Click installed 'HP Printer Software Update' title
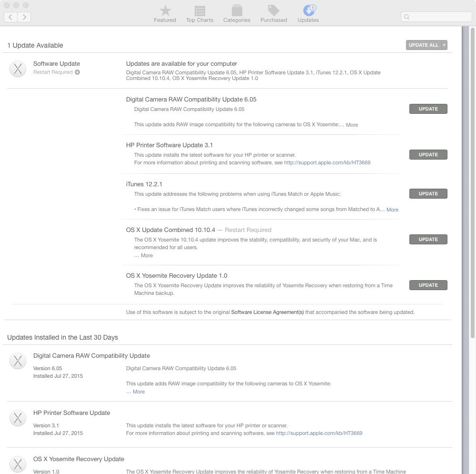476x474 pixels. pos(72,413)
